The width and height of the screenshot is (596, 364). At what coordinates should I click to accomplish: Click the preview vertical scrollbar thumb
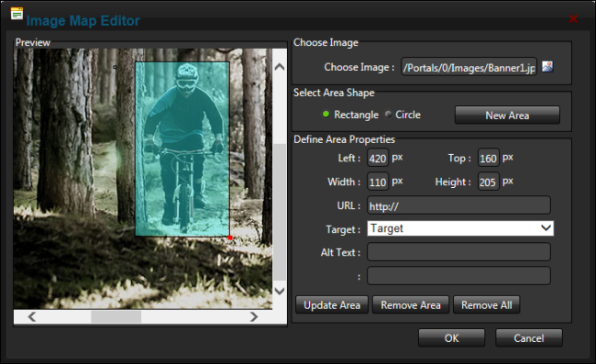tap(280, 212)
